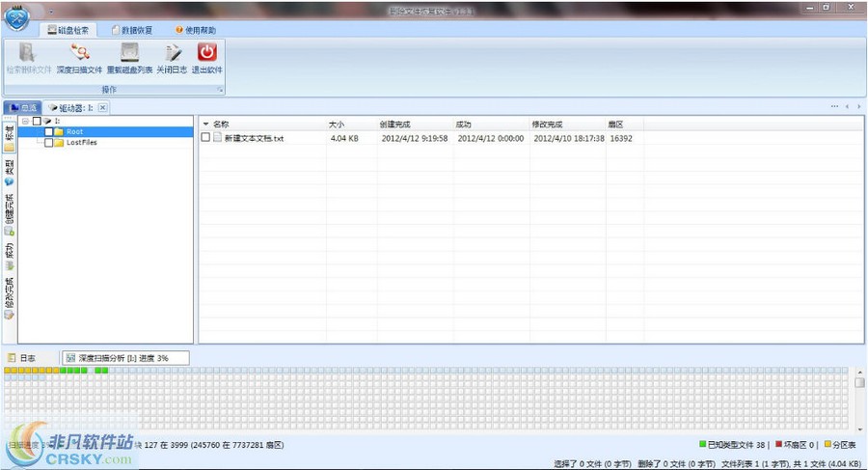The image size is (868, 470).
Task: Open the 日志 log tab
Action: coord(22,358)
